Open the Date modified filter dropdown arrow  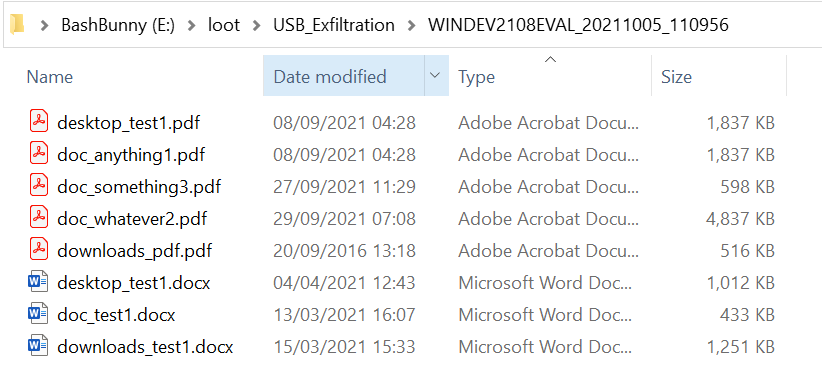click(435, 76)
